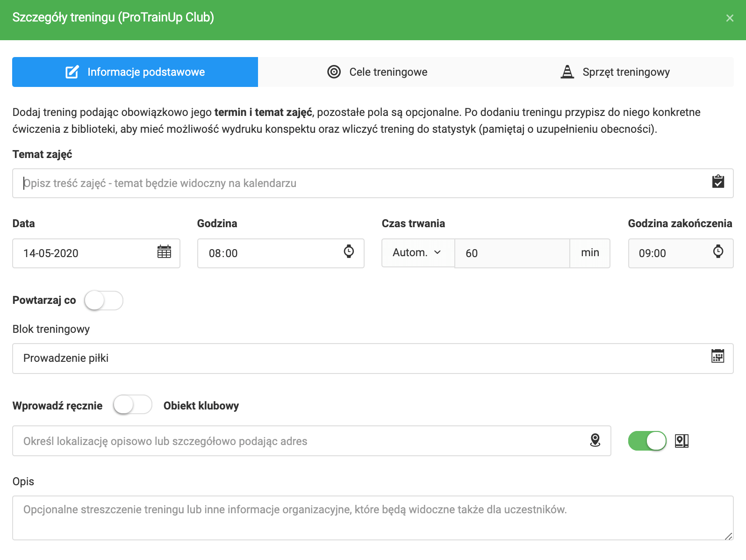Image resolution: width=746 pixels, height=560 pixels.
Task: Select the Informacje podstawowe tab
Action: click(x=135, y=72)
